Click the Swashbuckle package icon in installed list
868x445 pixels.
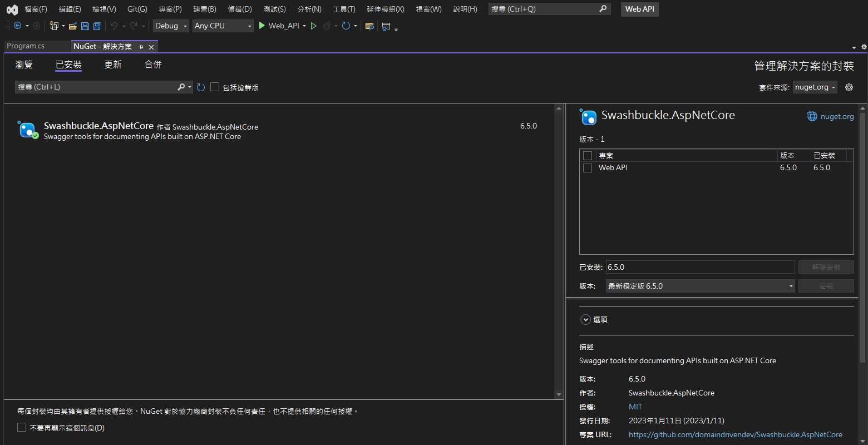pyautogui.click(x=27, y=130)
